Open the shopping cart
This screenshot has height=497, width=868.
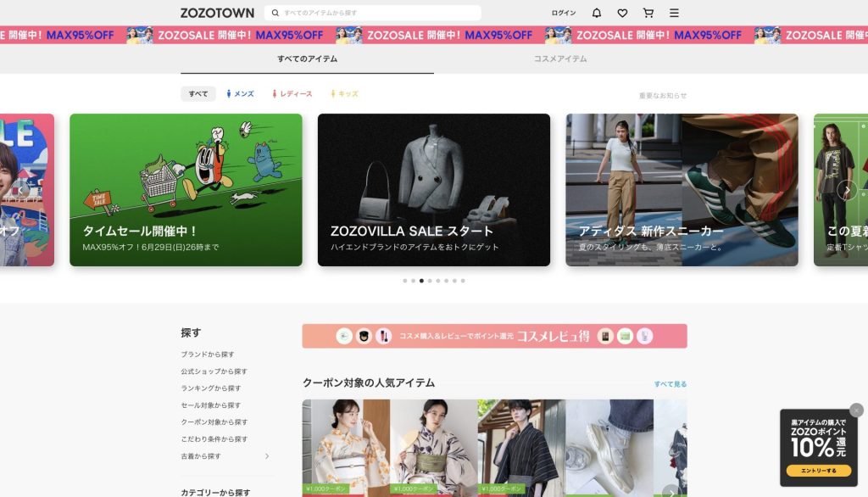[648, 13]
